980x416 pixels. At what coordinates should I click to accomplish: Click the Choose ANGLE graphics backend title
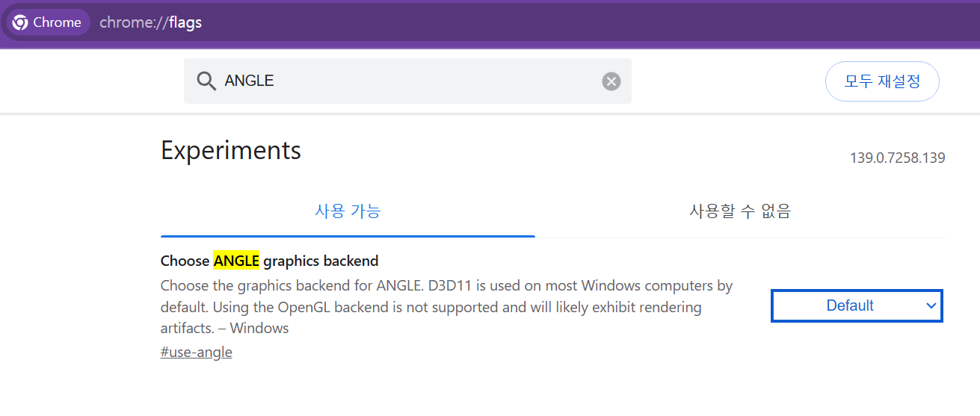[270, 261]
